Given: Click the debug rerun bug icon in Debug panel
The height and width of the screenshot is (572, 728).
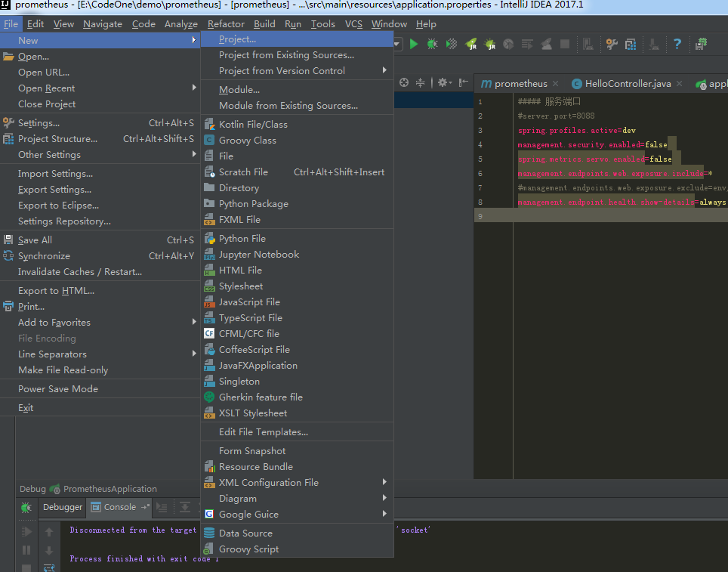Looking at the screenshot, I should 26,508.
